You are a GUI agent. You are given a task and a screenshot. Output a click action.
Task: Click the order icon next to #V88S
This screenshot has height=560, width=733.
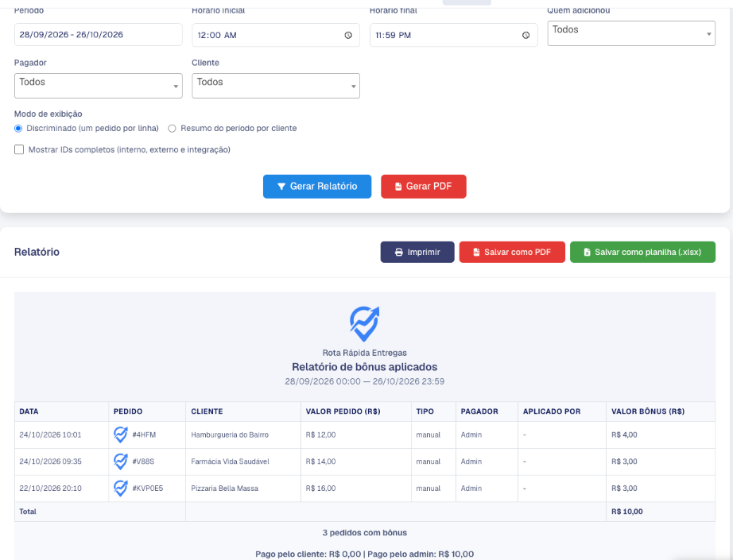coord(121,462)
